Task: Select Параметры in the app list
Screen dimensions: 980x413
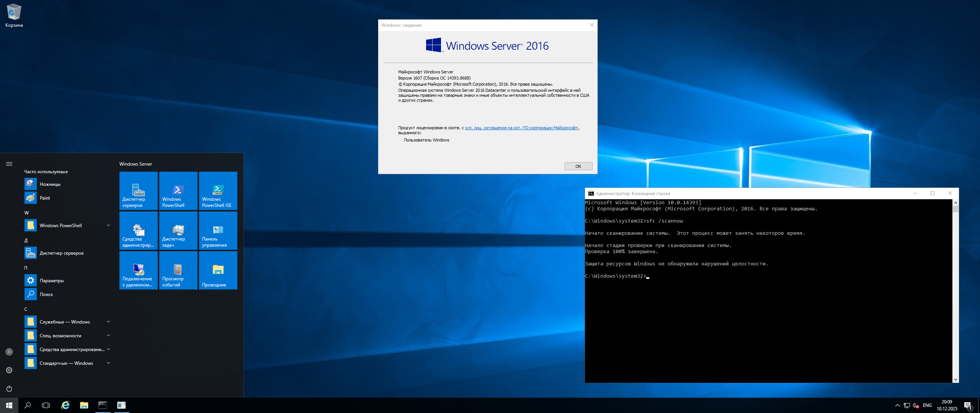Action: [x=52, y=281]
